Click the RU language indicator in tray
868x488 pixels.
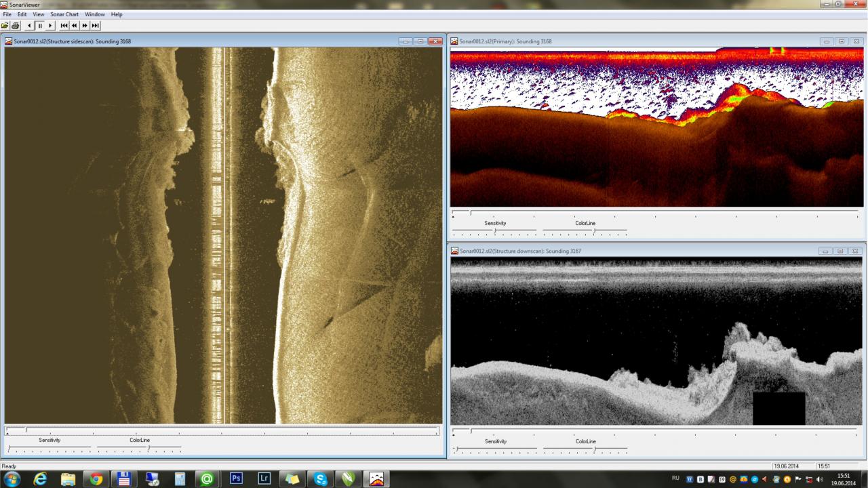coord(675,479)
